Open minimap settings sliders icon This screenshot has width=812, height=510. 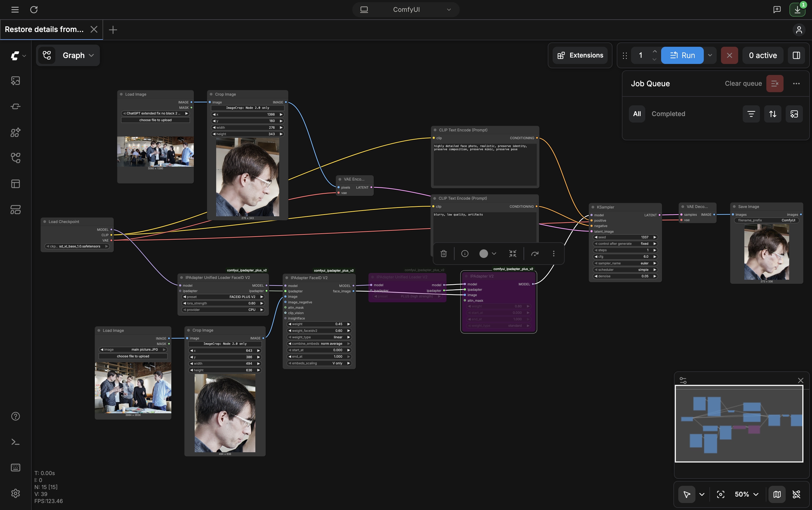pyautogui.click(x=683, y=380)
